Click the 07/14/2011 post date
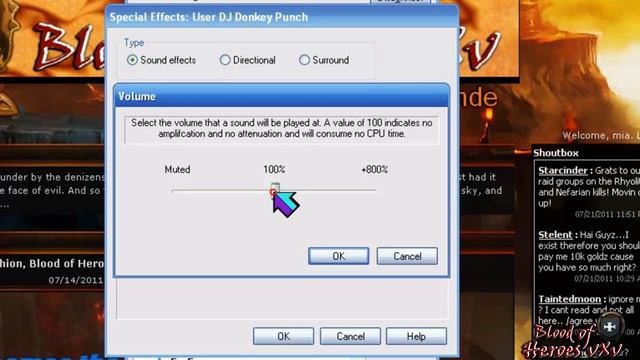 pyautogui.click(x=76, y=280)
